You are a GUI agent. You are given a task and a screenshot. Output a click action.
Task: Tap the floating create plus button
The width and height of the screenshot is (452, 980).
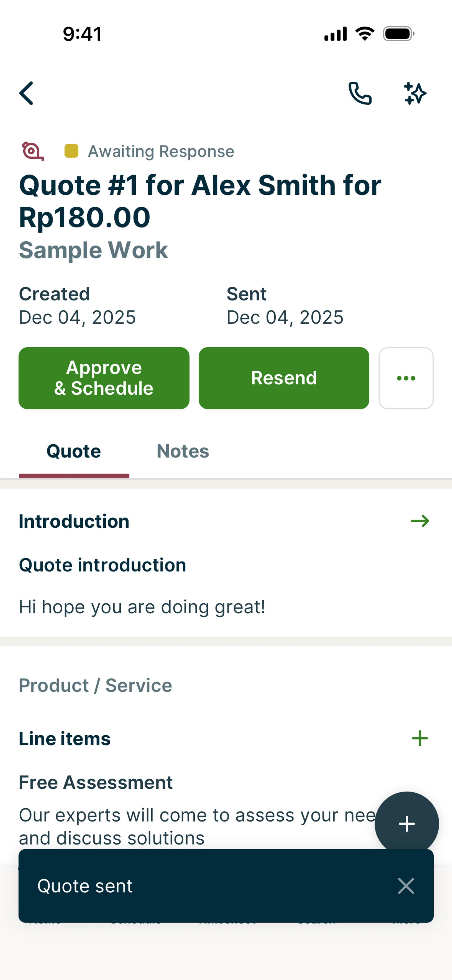(406, 824)
